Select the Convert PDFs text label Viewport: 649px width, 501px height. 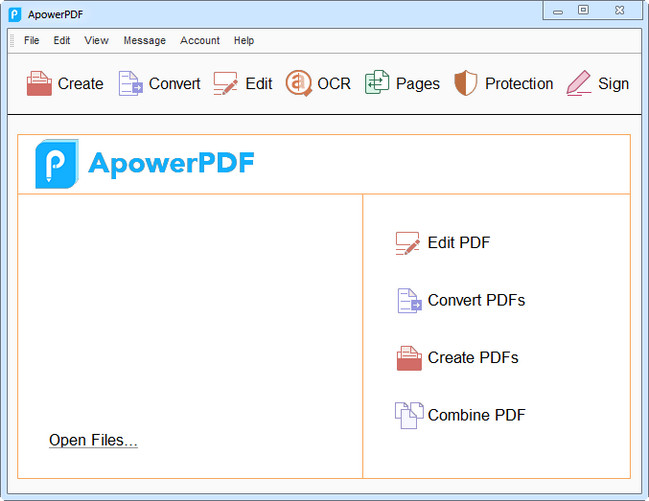click(x=476, y=300)
